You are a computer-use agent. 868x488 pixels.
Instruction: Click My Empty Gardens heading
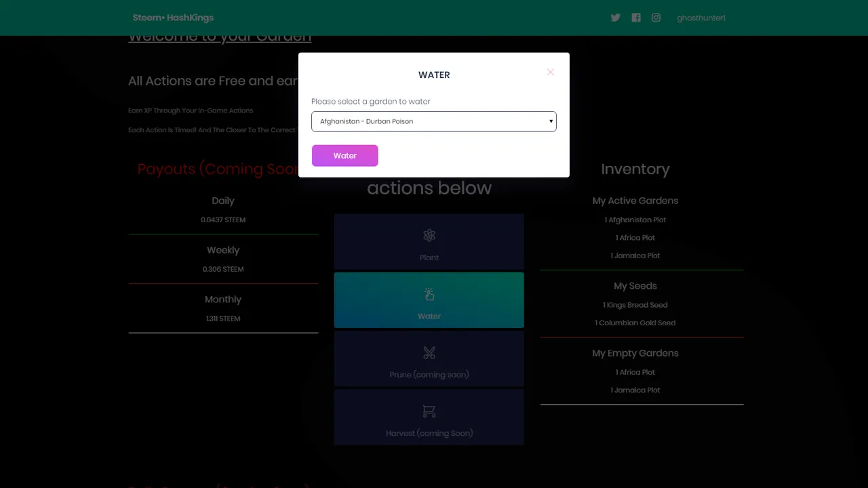pos(635,353)
